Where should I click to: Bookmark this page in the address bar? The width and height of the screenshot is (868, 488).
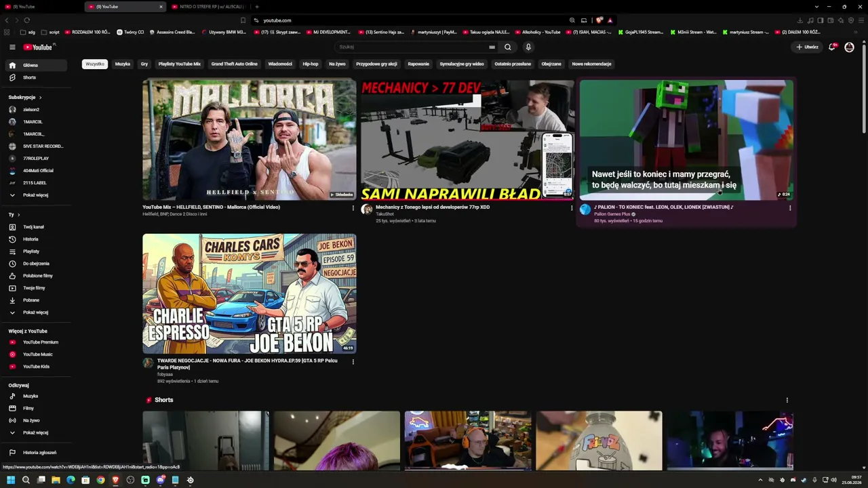pyautogui.click(x=243, y=20)
